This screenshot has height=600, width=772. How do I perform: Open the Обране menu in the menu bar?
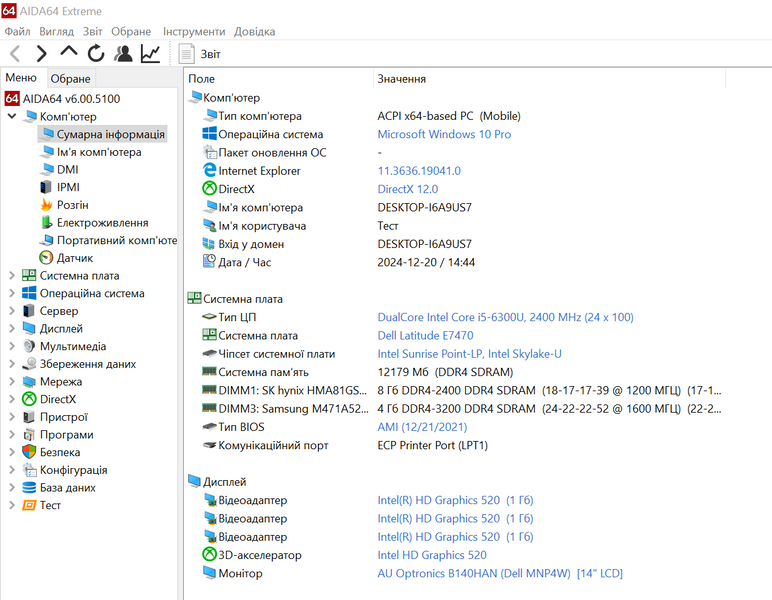(x=131, y=32)
